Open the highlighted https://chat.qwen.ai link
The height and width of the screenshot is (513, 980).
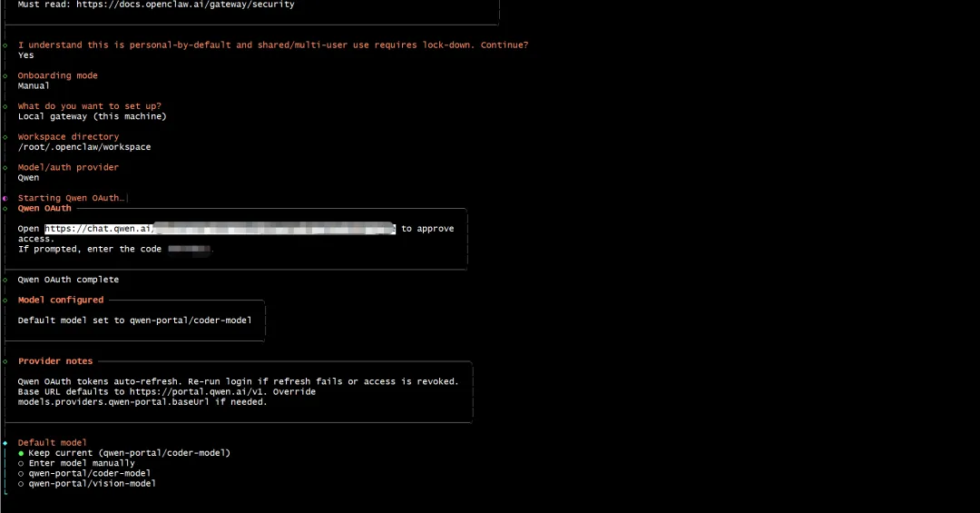point(220,228)
